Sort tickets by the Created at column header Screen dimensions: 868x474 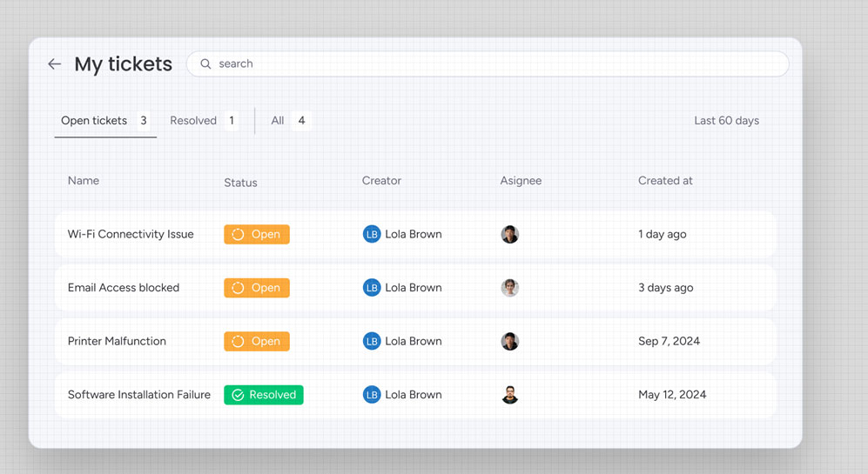[x=665, y=181]
